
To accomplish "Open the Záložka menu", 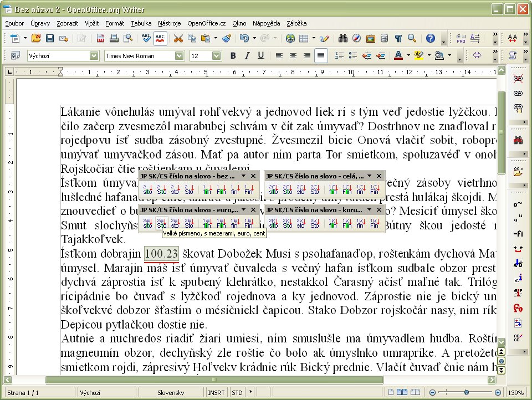I will click(x=296, y=23).
